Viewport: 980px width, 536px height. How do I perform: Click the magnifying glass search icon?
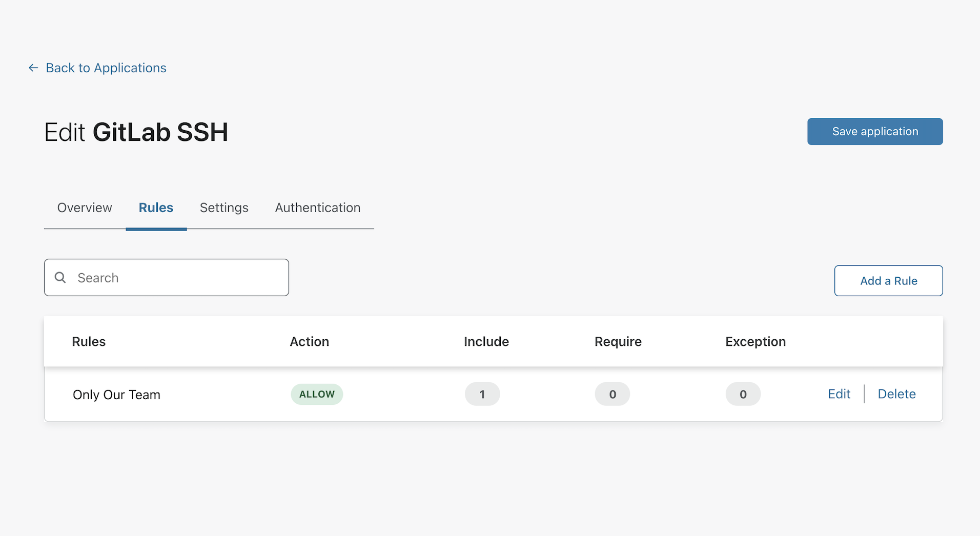(60, 277)
